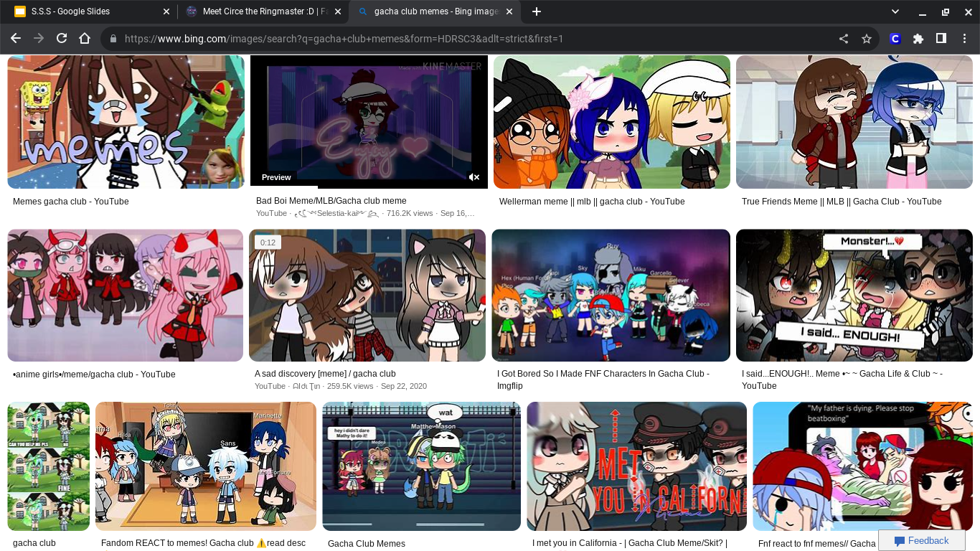This screenshot has height=551, width=980.
Task: Click 'Sep 22, 2020' date text
Action: coord(404,386)
